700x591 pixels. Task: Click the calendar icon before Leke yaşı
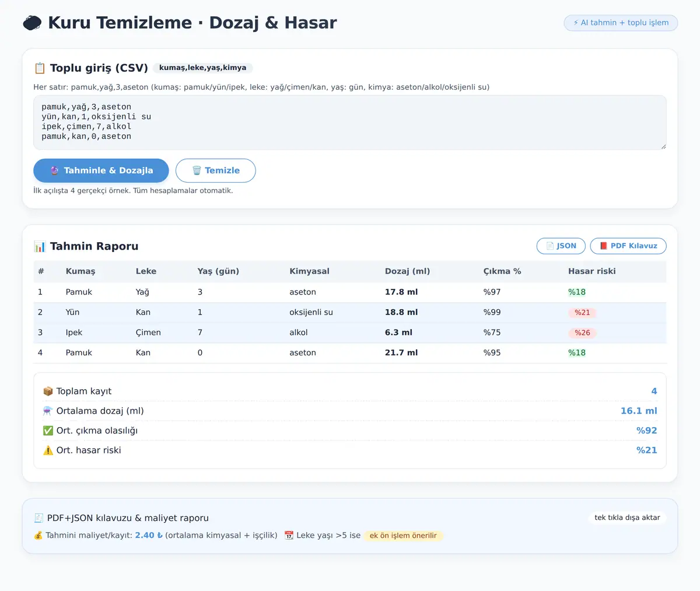289,536
